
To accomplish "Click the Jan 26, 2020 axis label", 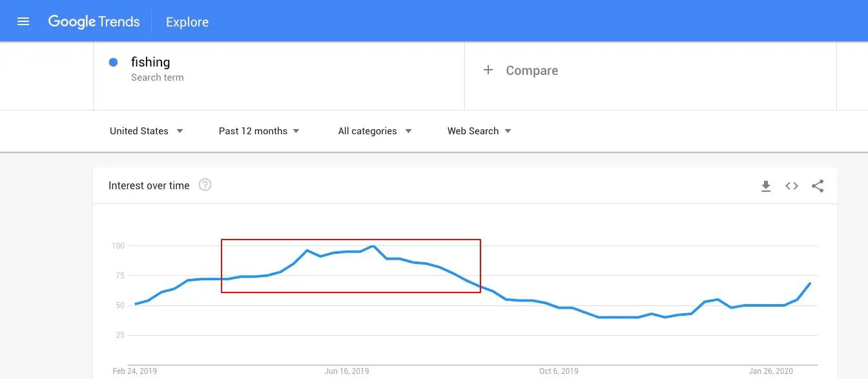I will click(771, 371).
